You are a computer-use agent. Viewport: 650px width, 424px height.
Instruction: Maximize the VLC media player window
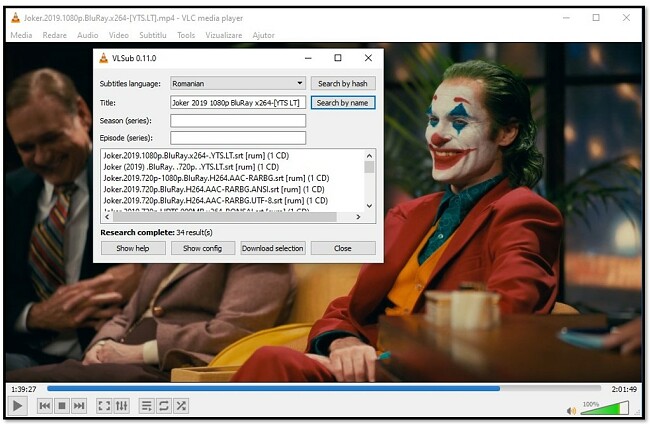pos(596,17)
